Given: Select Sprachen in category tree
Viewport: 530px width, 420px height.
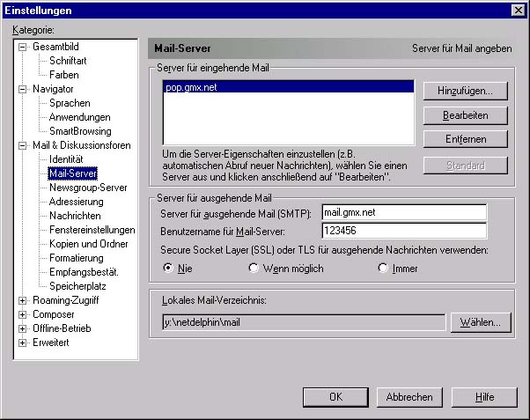Looking at the screenshot, I should (70, 103).
